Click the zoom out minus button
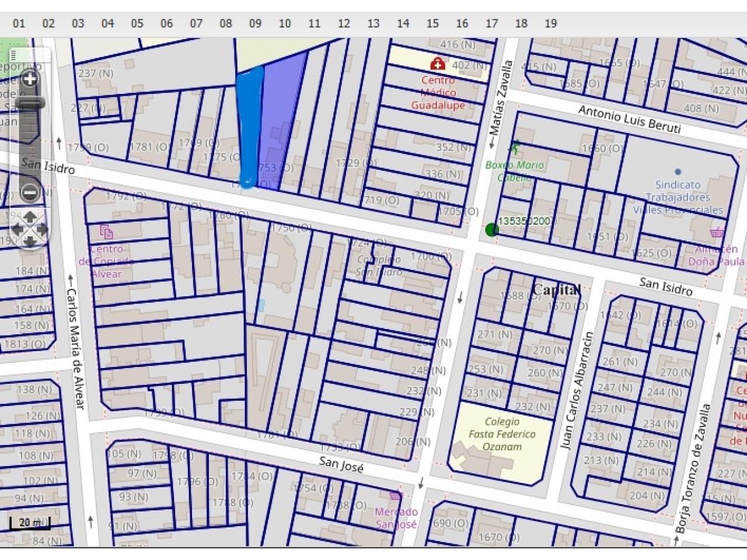The image size is (747, 560). [29, 192]
